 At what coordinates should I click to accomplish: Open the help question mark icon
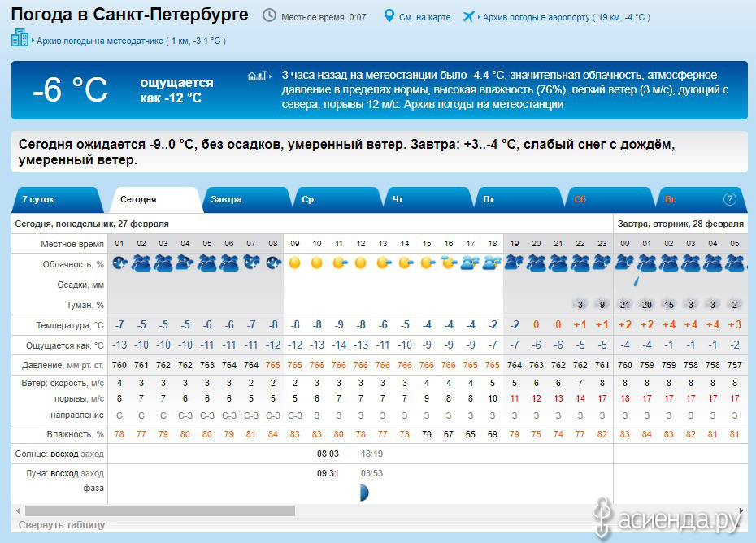coord(729,198)
